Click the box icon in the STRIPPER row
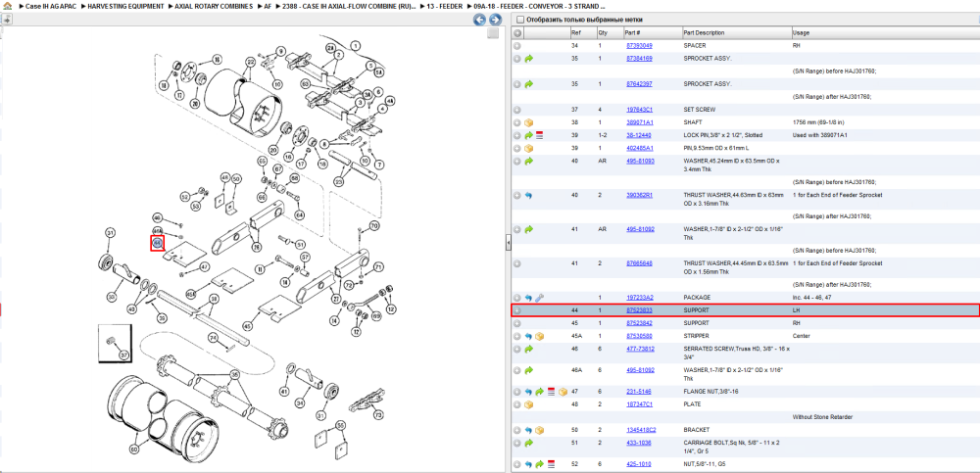980x473 pixels. (539, 336)
